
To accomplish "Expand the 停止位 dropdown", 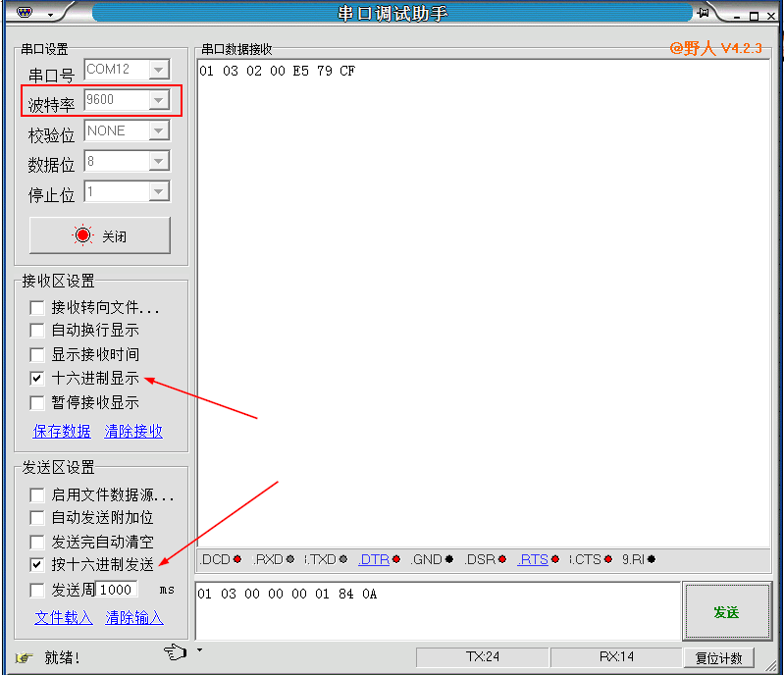I will [x=159, y=192].
